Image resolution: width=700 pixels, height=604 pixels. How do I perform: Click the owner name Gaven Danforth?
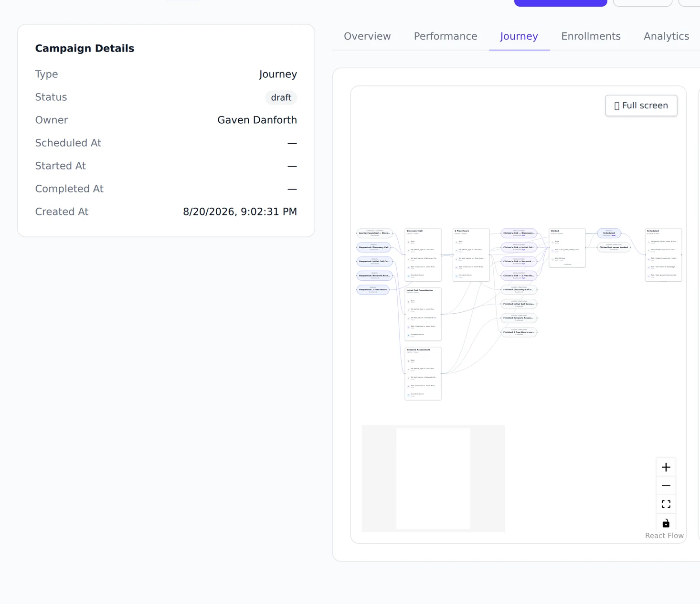(x=257, y=120)
